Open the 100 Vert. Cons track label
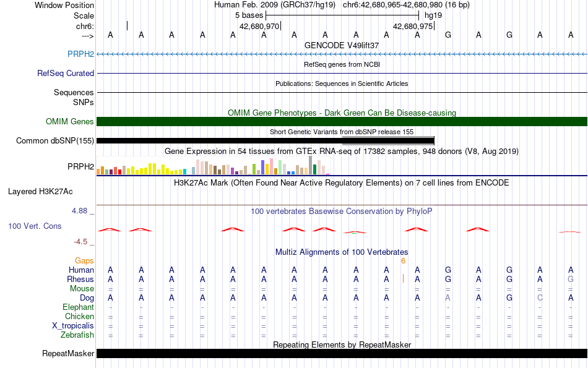 [x=35, y=226]
